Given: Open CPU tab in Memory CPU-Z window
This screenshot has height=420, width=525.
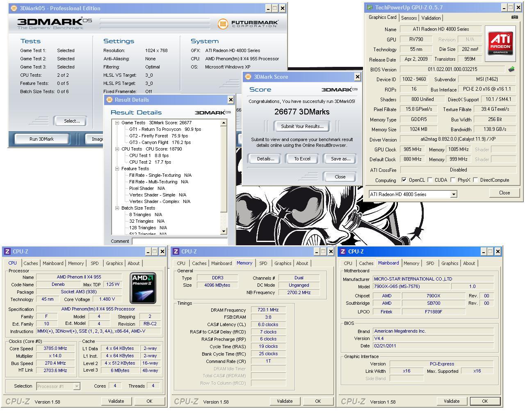Looking at the screenshot, I should [x=181, y=263].
